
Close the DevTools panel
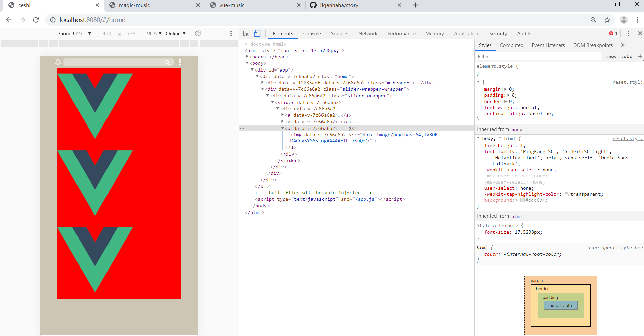(x=640, y=33)
